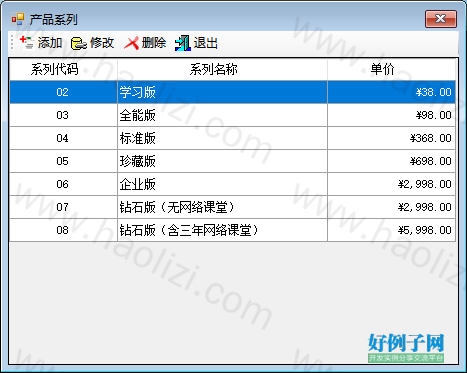Click the ¥38.00 price cell
The image size is (467, 373).
pyautogui.click(x=391, y=92)
